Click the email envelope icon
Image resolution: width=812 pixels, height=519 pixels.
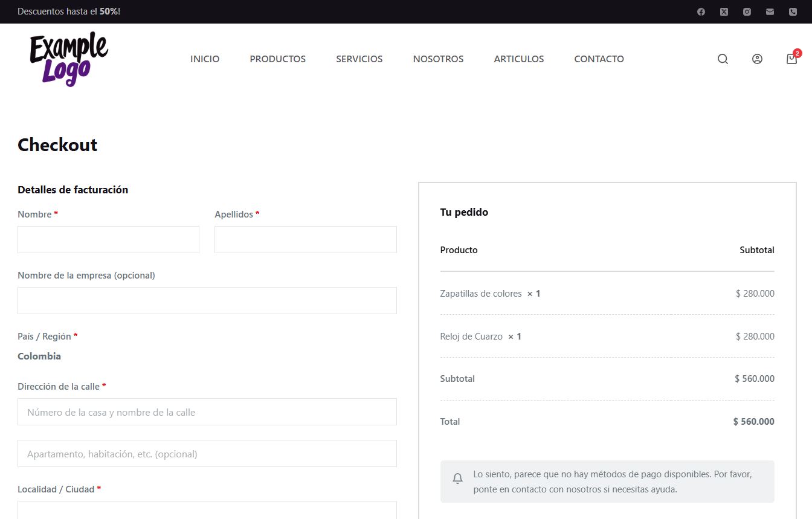click(x=770, y=11)
